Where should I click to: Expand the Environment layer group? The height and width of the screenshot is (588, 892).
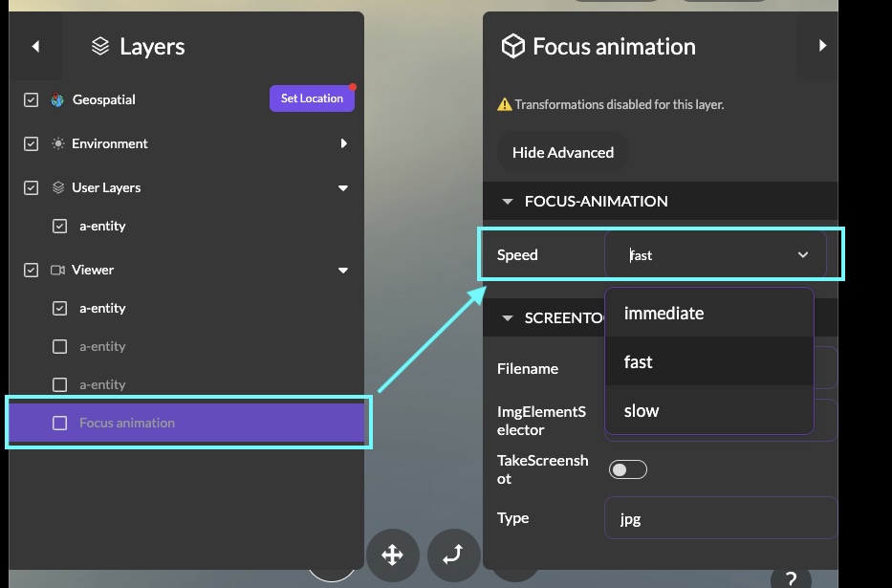344,143
